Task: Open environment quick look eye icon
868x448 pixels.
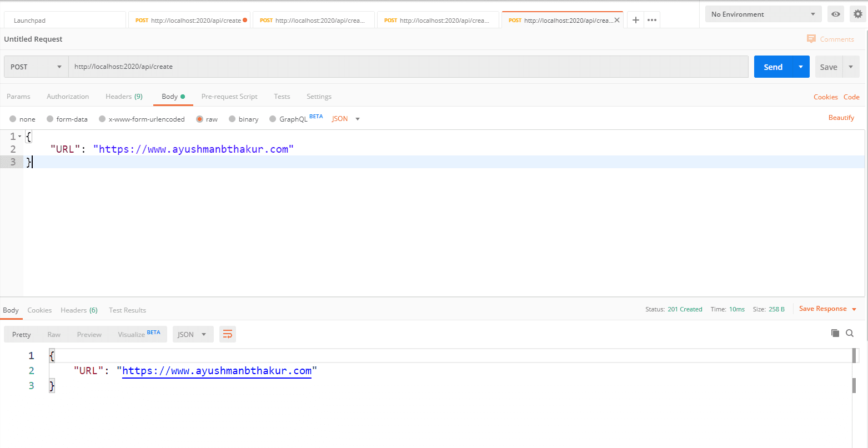Action: [x=835, y=14]
